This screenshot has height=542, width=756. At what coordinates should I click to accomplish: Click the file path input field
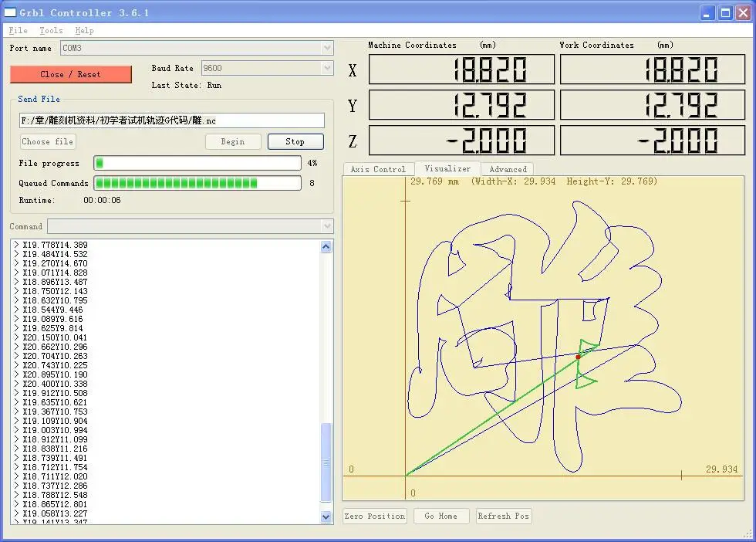pos(171,120)
